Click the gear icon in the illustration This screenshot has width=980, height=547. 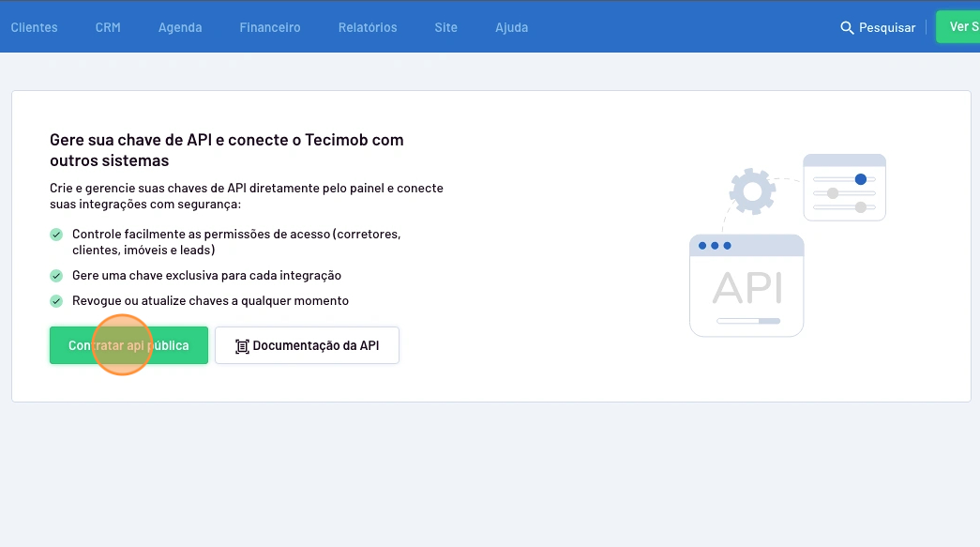pos(751,192)
